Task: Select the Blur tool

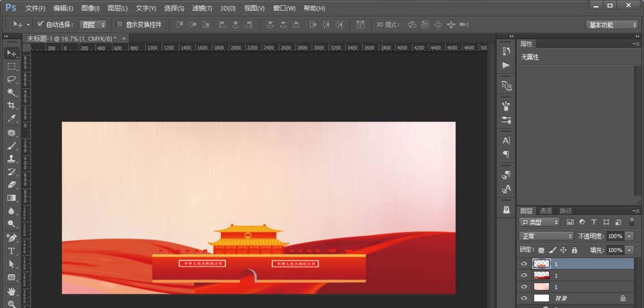Action: click(x=12, y=211)
